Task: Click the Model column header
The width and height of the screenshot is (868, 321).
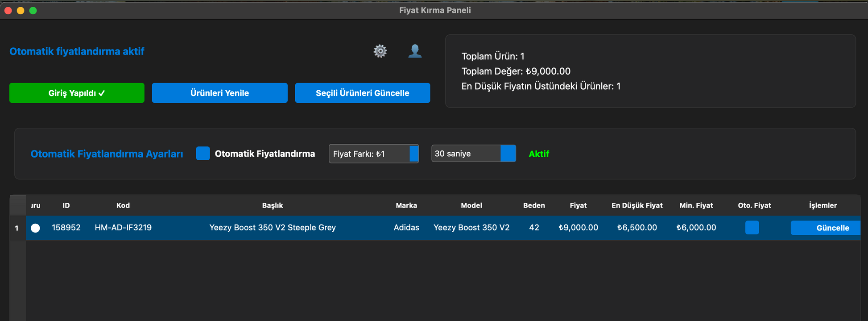Action: point(471,205)
